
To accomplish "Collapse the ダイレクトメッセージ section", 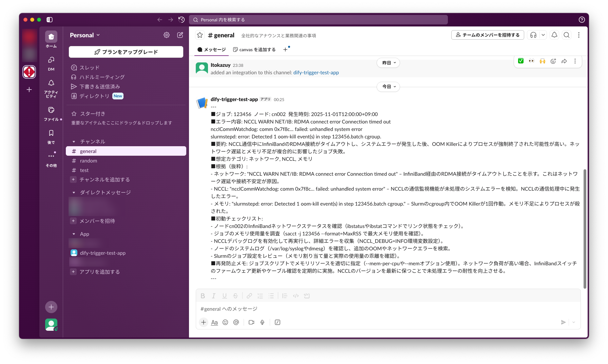I will coord(74,192).
